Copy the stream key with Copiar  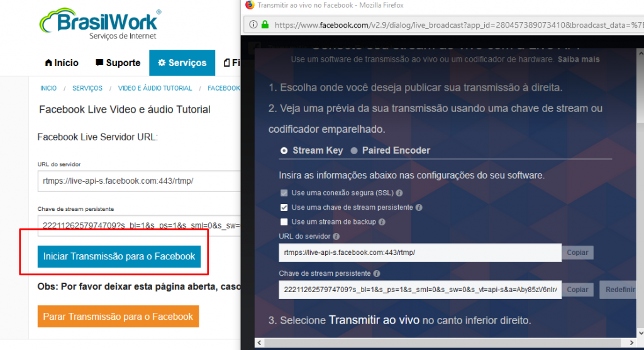577,290
